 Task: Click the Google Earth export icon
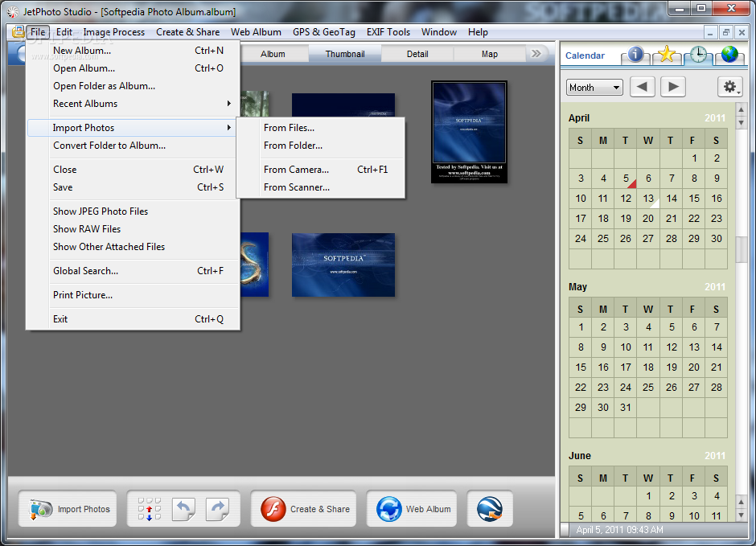pyautogui.click(x=489, y=509)
